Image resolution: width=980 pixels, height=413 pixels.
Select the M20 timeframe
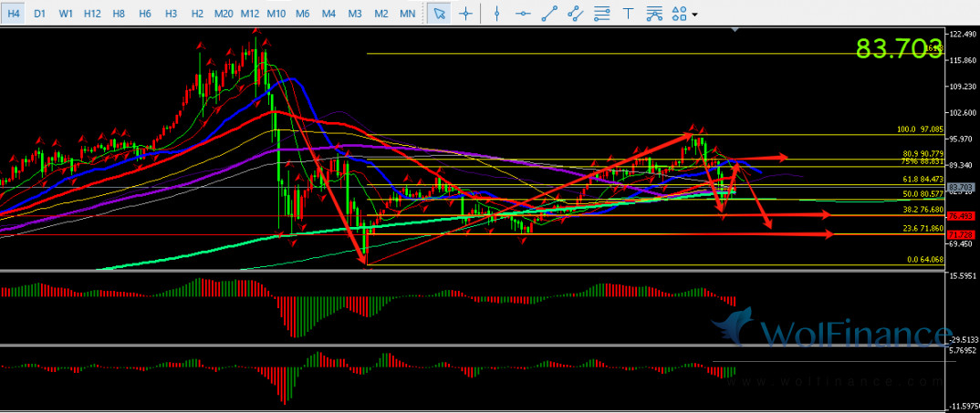click(223, 14)
